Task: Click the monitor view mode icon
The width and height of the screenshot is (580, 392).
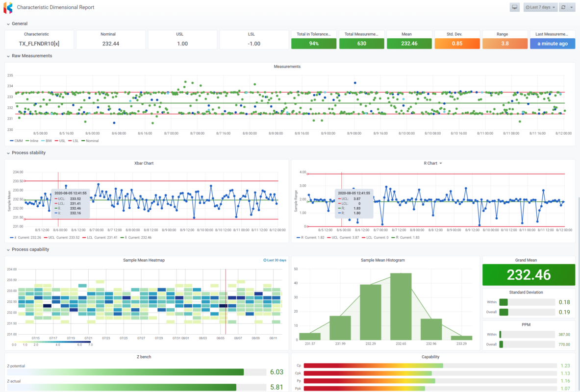Action: click(x=514, y=7)
